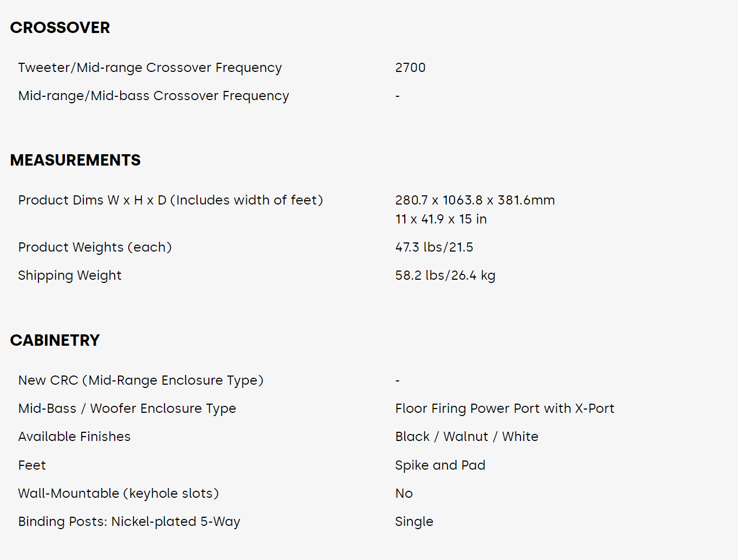Click the Shipping Weight label
This screenshot has width=738, height=560.
coord(70,275)
